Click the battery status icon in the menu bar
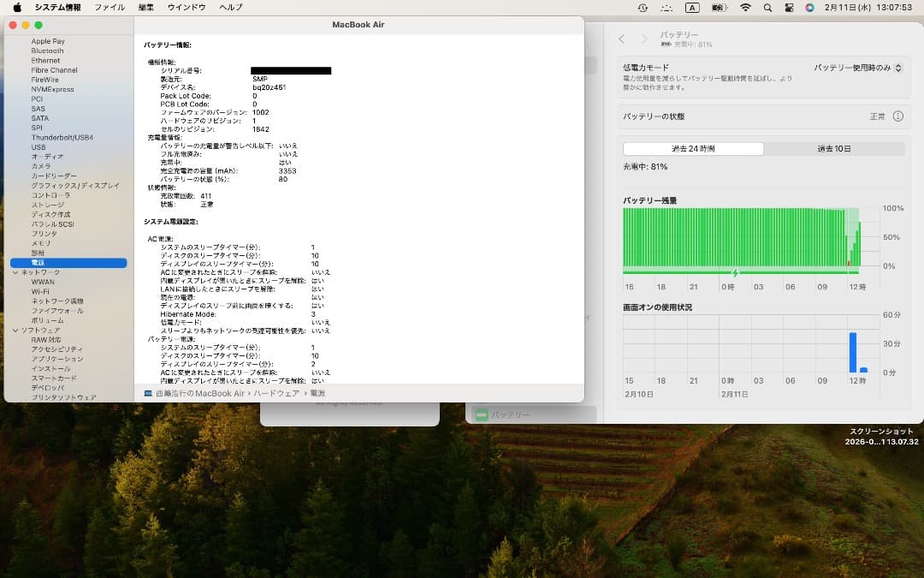 tap(717, 8)
